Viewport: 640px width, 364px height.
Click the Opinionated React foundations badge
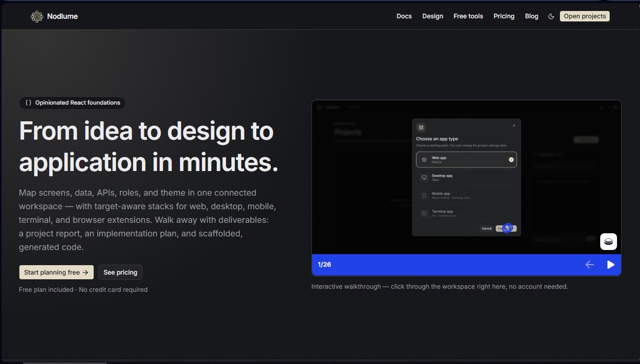pos(72,103)
